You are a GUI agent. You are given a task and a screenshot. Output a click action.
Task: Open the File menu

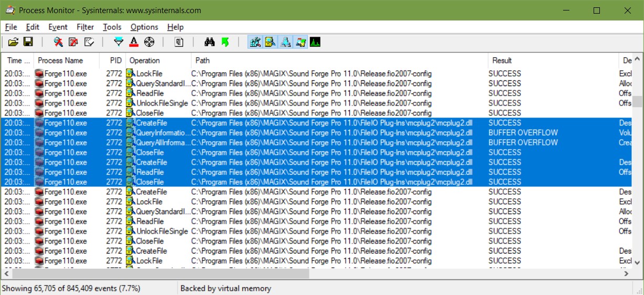[11, 27]
